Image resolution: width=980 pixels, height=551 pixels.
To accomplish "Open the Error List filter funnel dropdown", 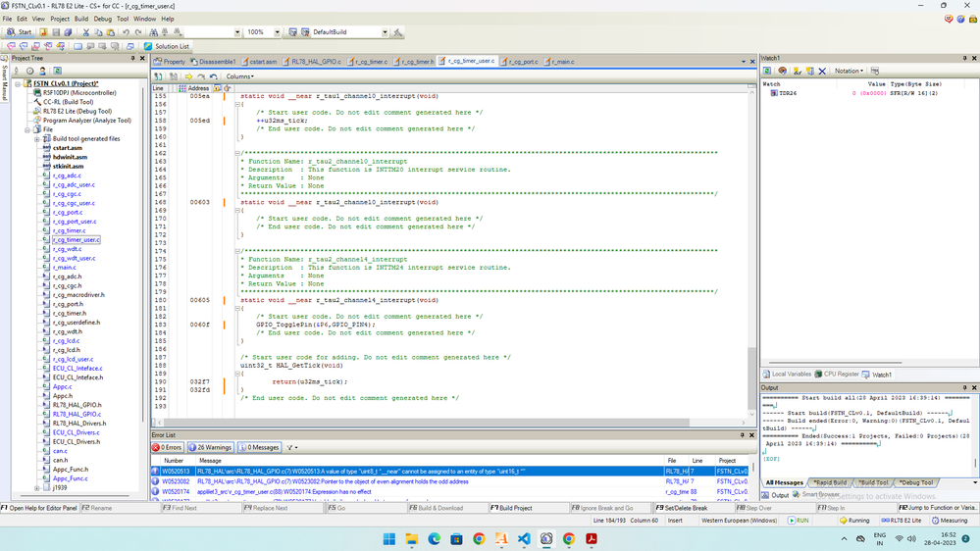I will click(x=292, y=447).
